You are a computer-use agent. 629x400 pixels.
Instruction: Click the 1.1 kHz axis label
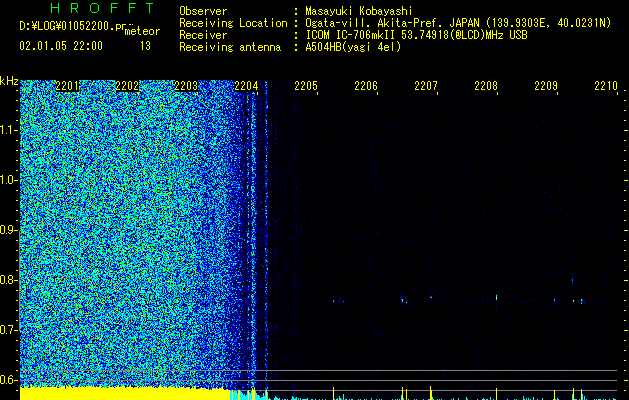click(x=8, y=130)
